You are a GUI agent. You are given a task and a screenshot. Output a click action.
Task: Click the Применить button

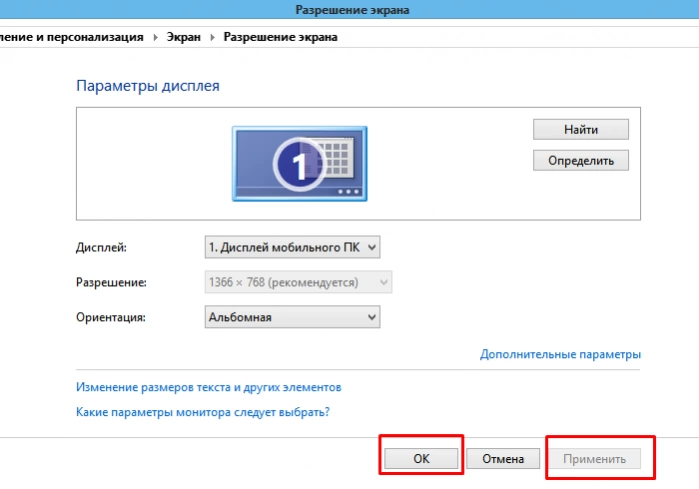coord(594,458)
